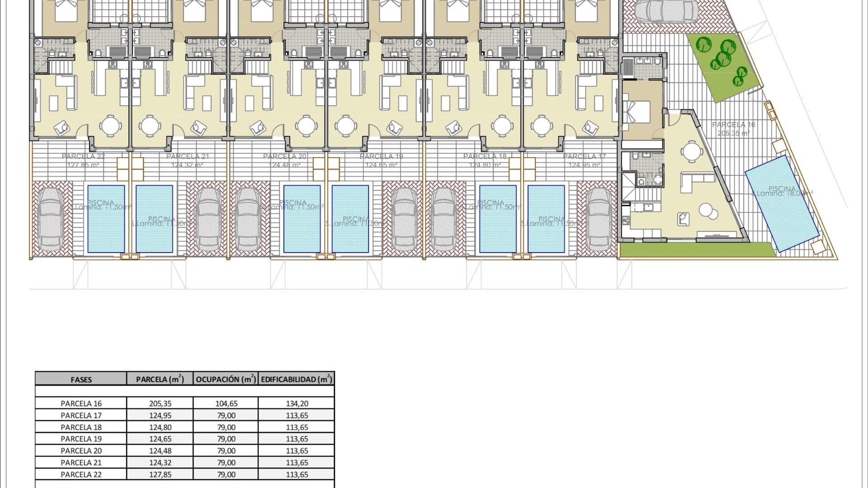Select the EDIFICABILIDAD column header
868x488 pixels.
tap(296, 380)
